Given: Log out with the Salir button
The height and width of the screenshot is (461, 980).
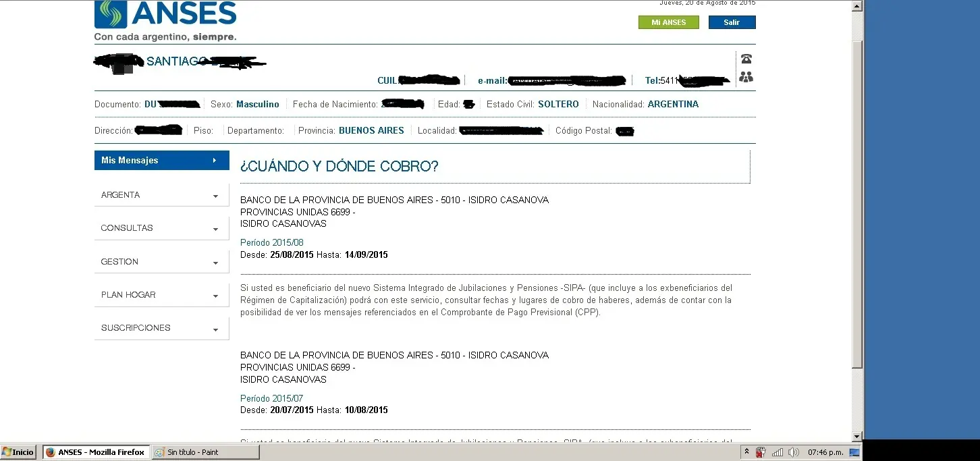Looking at the screenshot, I should click(732, 22).
